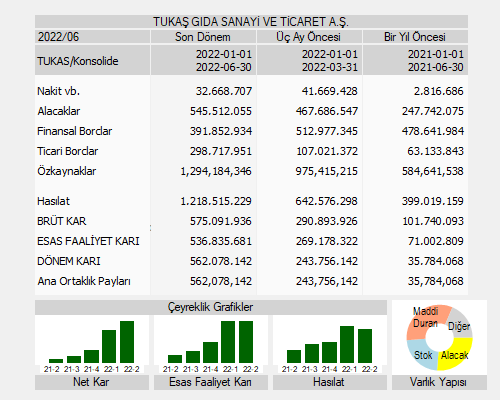The width and height of the screenshot is (500, 400).
Task: Click the 22-2 bar in Net Kar chart
Action: coord(127,342)
